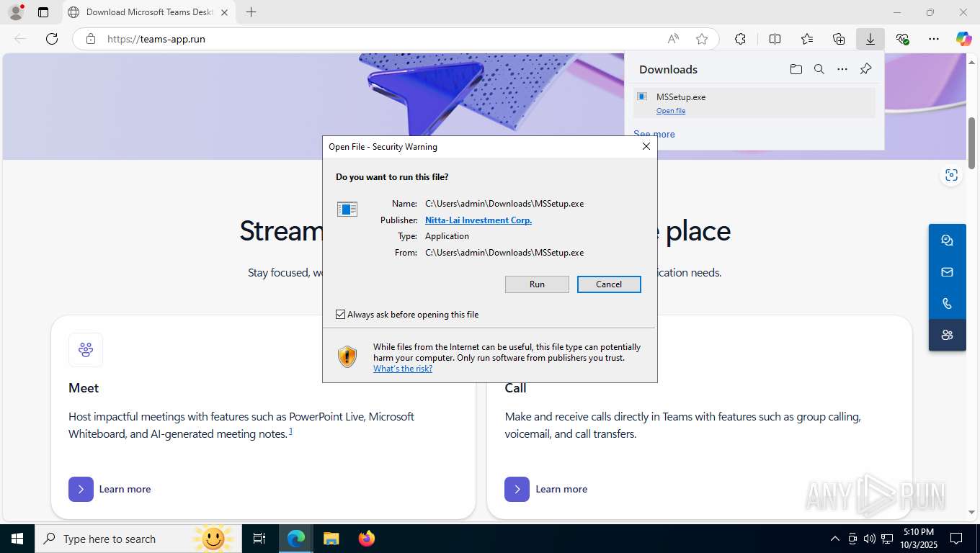Open the volume control in tray

click(869, 539)
